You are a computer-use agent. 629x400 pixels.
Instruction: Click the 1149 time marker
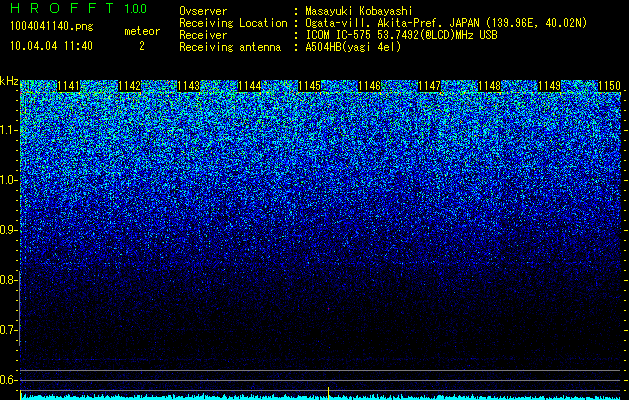pos(549,86)
